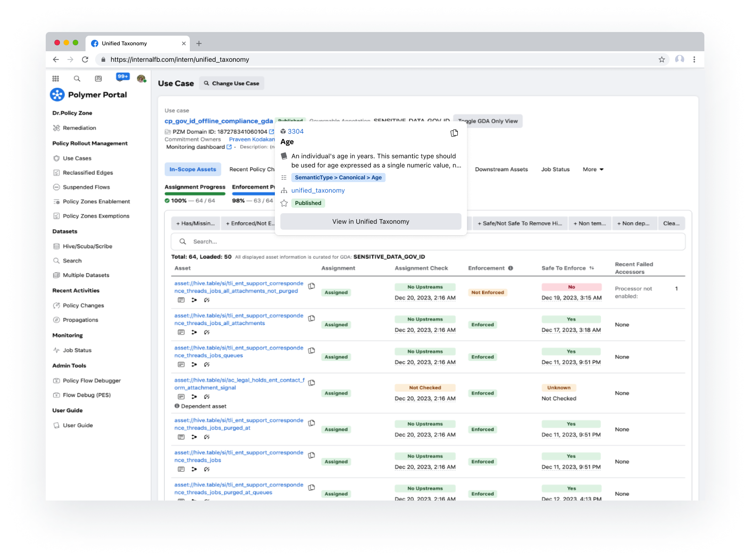Sort by Safe To Enforce column
751x560 pixels.
(x=591, y=268)
